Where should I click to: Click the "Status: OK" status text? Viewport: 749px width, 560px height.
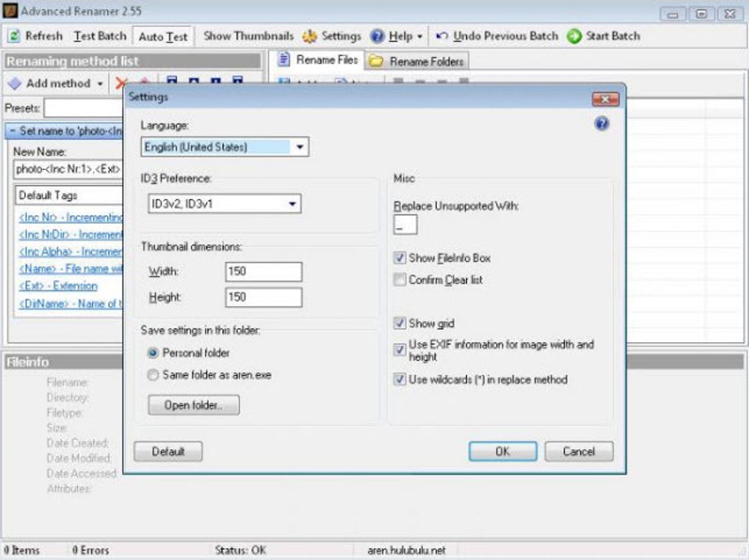point(240,550)
